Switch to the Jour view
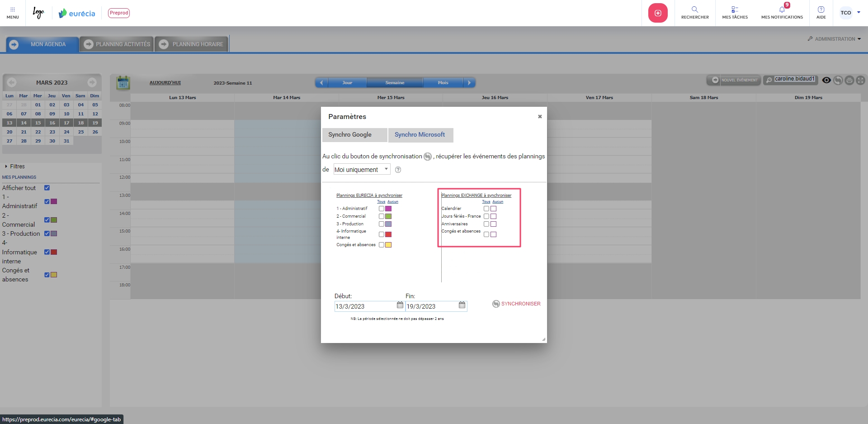This screenshot has width=868, height=424. tap(347, 83)
